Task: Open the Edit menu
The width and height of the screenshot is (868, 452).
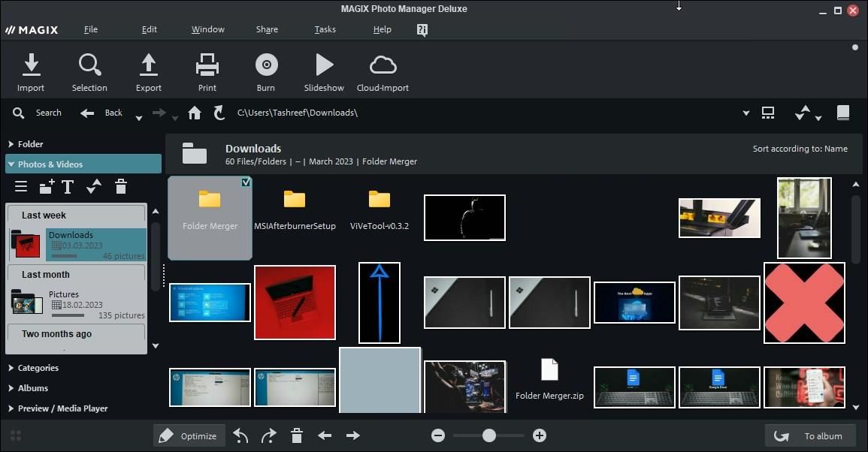Action: click(149, 29)
